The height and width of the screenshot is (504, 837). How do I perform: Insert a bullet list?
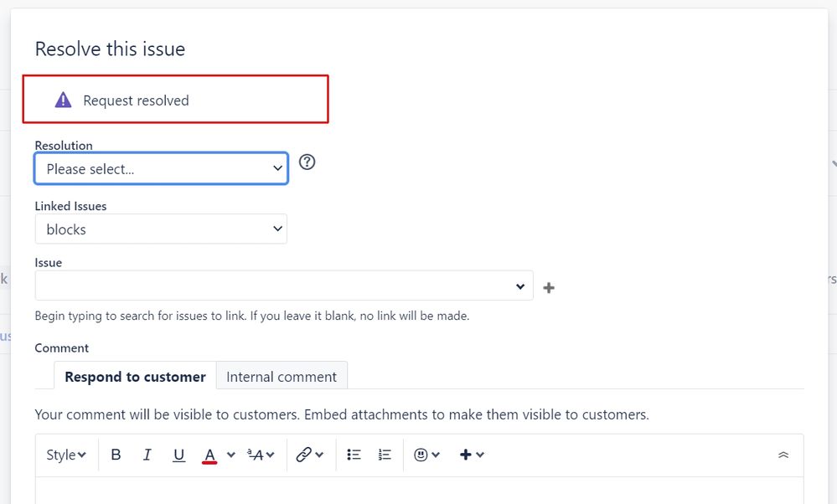pos(354,455)
